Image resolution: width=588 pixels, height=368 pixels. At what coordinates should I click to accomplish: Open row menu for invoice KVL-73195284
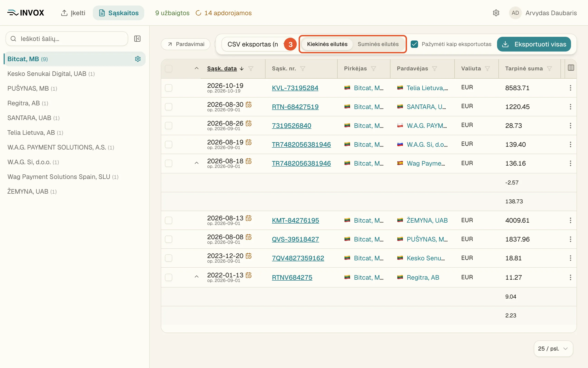(x=570, y=88)
